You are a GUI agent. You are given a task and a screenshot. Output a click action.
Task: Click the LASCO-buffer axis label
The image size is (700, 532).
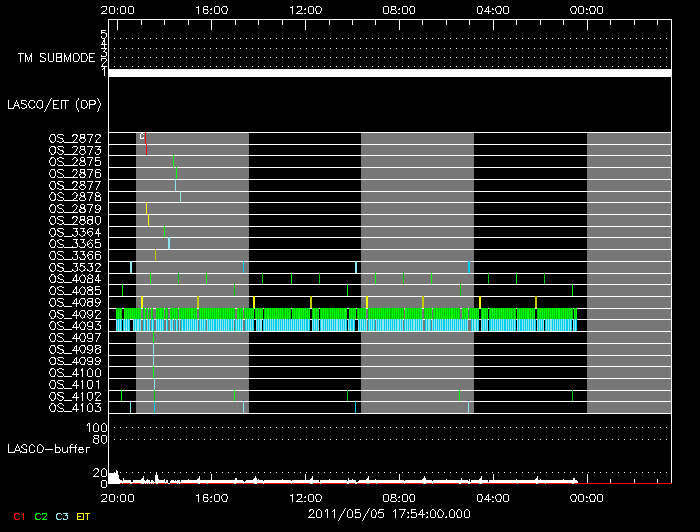(x=49, y=449)
